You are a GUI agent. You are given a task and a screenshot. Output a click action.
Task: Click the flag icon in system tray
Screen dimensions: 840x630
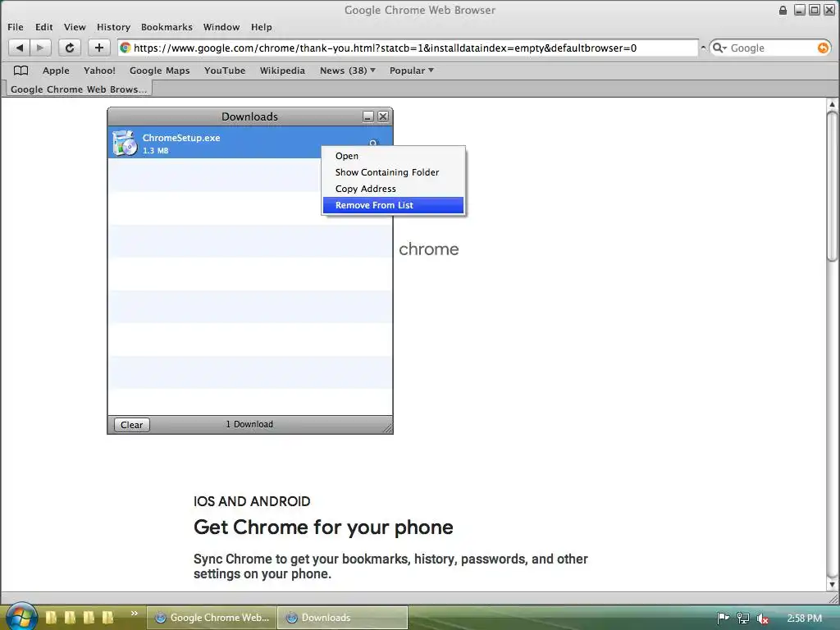pos(723,619)
